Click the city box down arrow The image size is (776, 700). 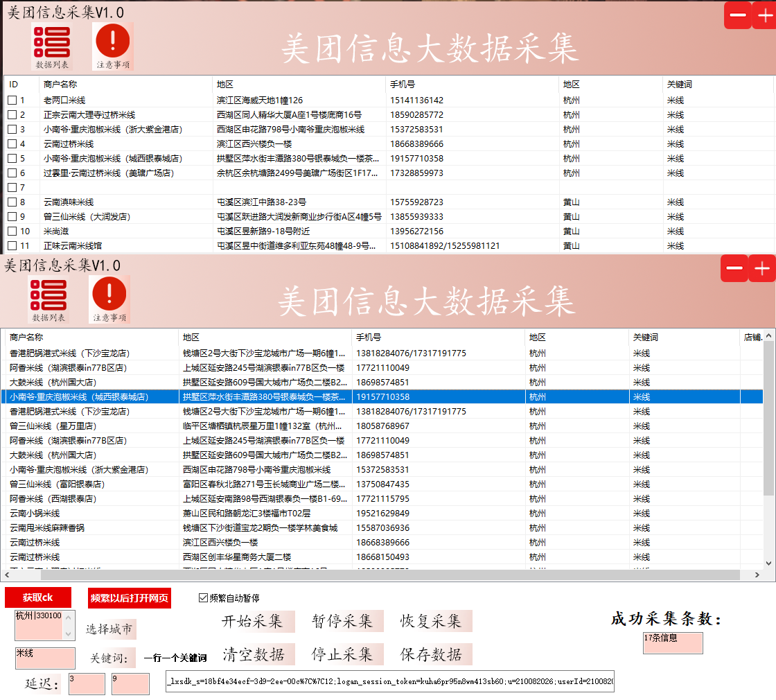(x=69, y=633)
